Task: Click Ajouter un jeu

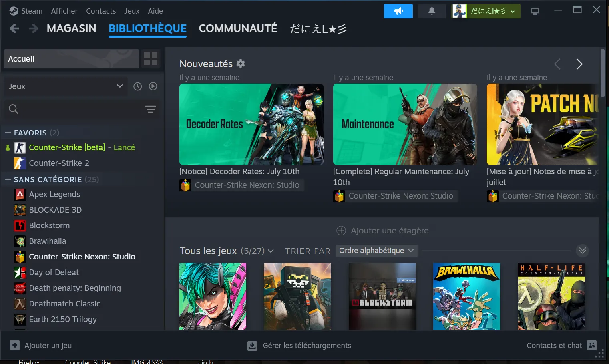Action: [x=48, y=345]
